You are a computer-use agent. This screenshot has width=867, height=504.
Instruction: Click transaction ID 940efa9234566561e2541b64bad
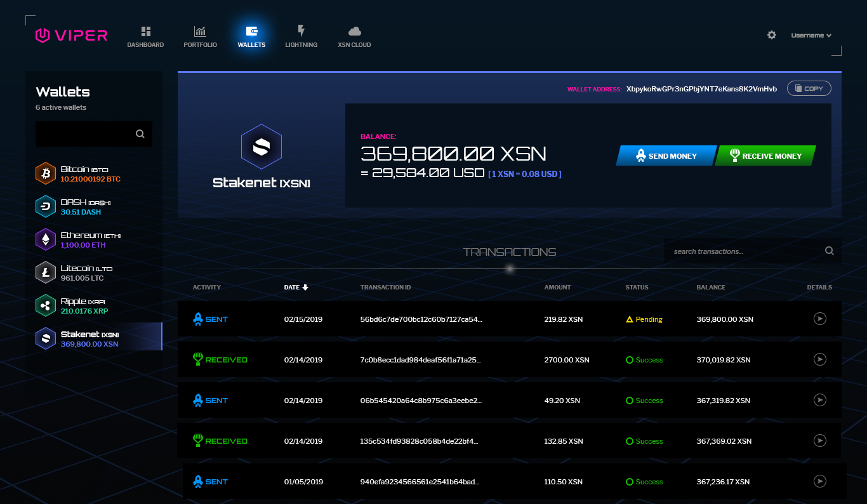(x=420, y=482)
